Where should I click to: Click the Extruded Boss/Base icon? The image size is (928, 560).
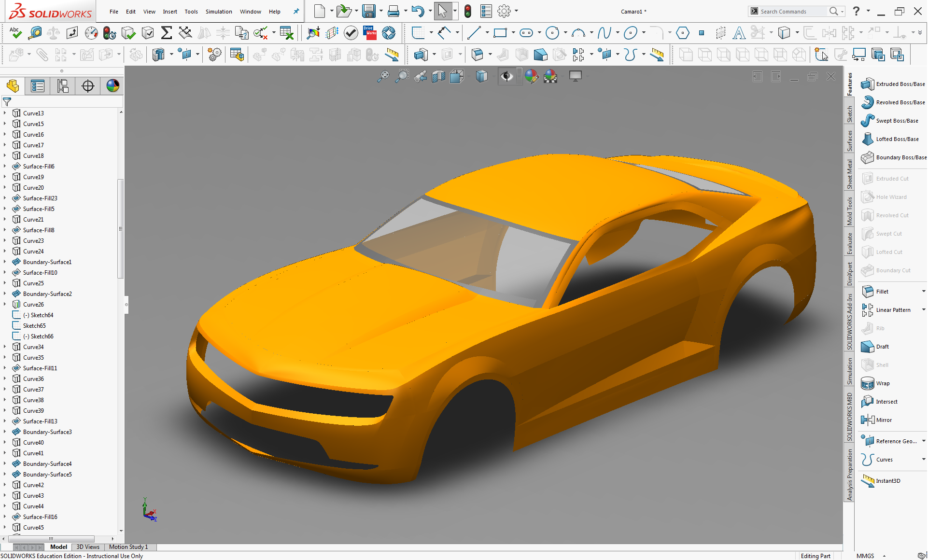[x=868, y=84]
